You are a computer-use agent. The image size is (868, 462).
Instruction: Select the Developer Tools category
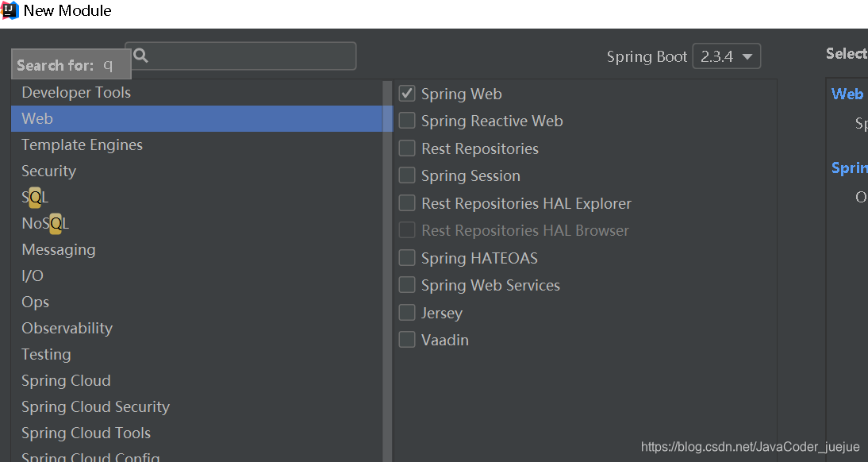pos(197,93)
